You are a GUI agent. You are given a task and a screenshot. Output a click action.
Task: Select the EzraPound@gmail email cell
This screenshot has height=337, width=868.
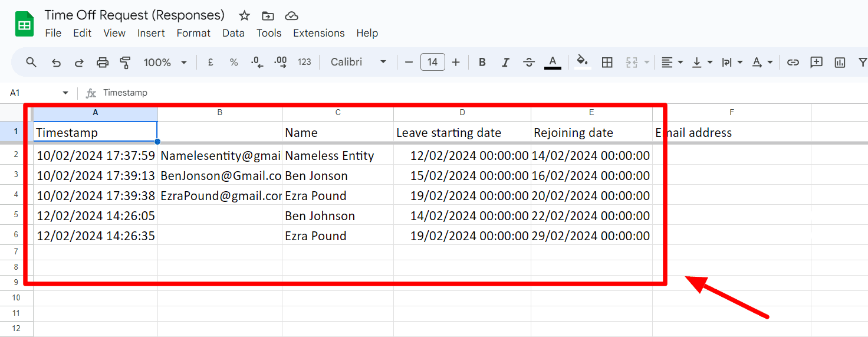click(220, 195)
